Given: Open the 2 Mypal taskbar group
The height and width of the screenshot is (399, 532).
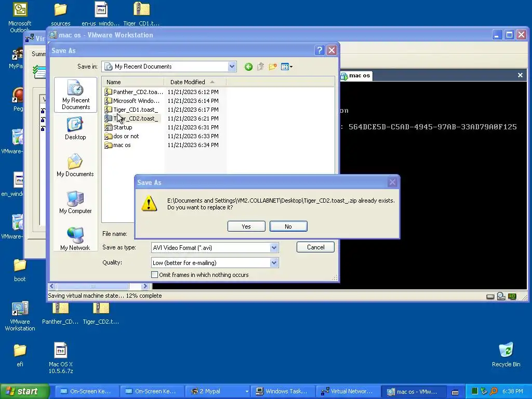Looking at the screenshot, I should point(218,391).
